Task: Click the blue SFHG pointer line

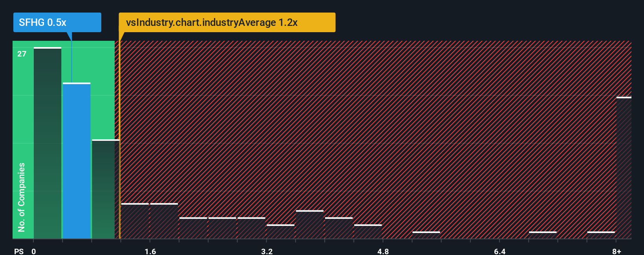Action: [71, 61]
